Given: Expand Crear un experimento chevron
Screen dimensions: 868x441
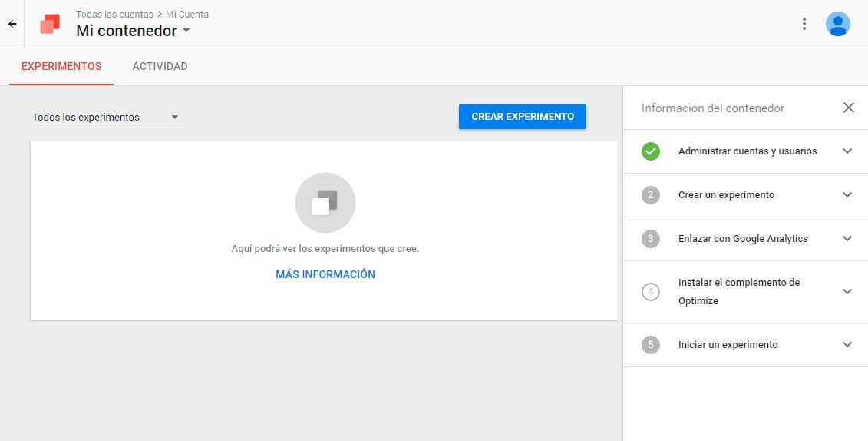Looking at the screenshot, I should [x=847, y=195].
